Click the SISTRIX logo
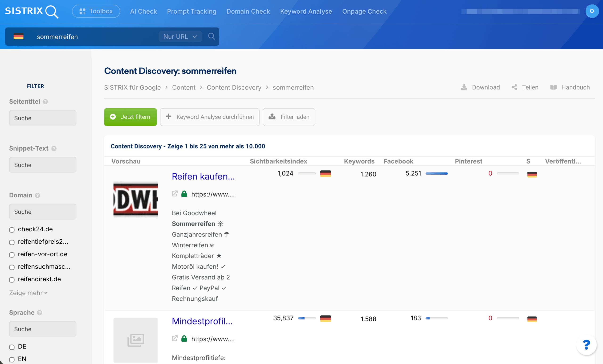This screenshot has width=603, height=364. click(32, 12)
